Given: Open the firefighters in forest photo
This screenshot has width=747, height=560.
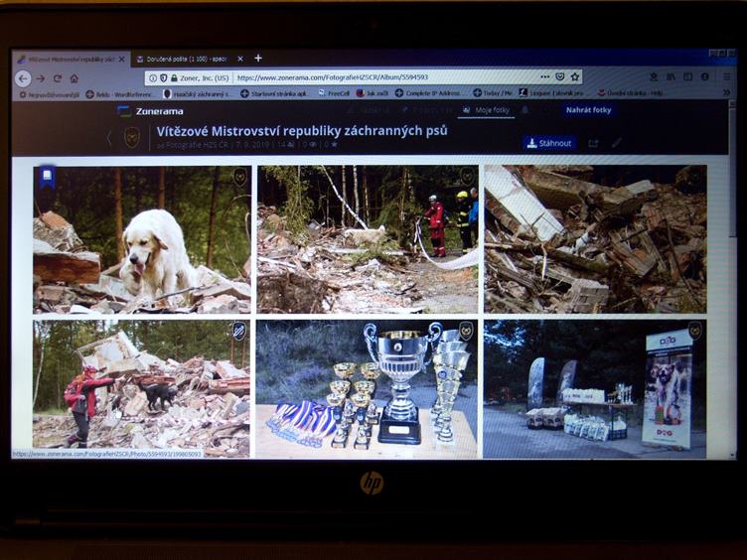Looking at the screenshot, I should (368, 239).
